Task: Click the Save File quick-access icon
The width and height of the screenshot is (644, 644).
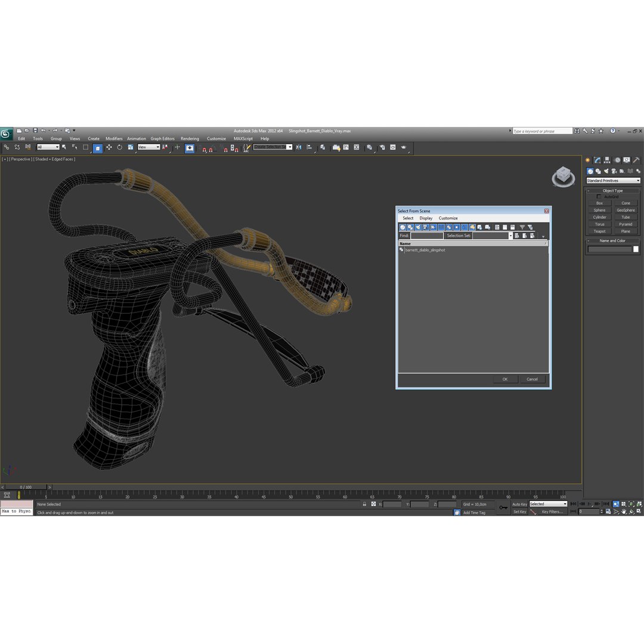Action: pos(35,131)
